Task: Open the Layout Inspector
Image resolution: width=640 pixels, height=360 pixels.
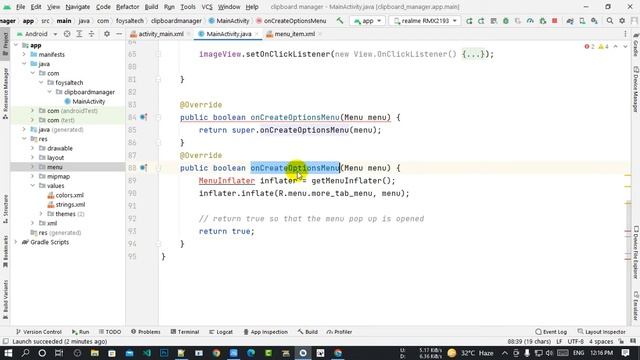Action: coord(602,332)
